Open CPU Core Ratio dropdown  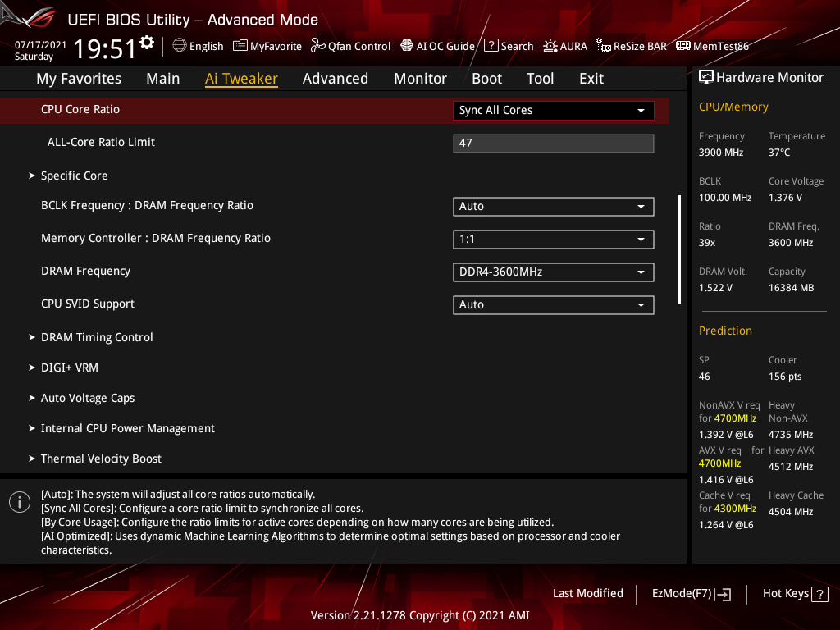coord(554,111)
